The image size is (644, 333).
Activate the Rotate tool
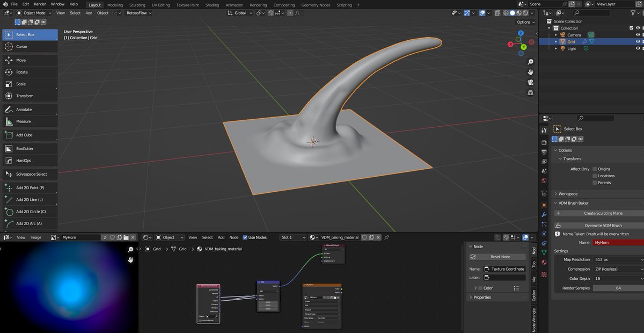click(30, 72)
